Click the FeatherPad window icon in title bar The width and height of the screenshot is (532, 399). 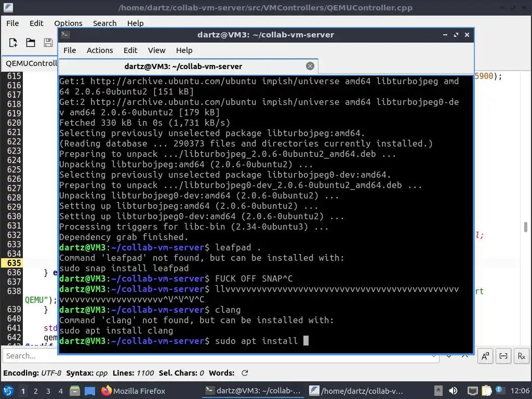(x=8, y=7)
